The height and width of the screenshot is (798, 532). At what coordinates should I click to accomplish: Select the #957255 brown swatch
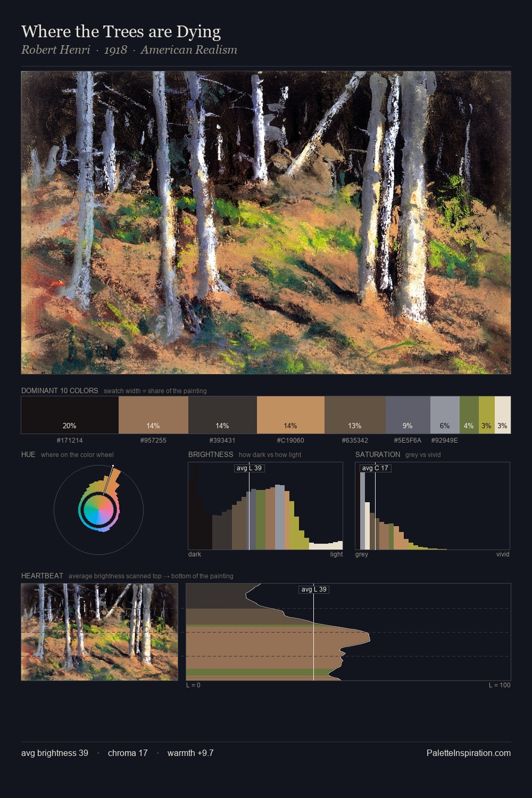153,415
